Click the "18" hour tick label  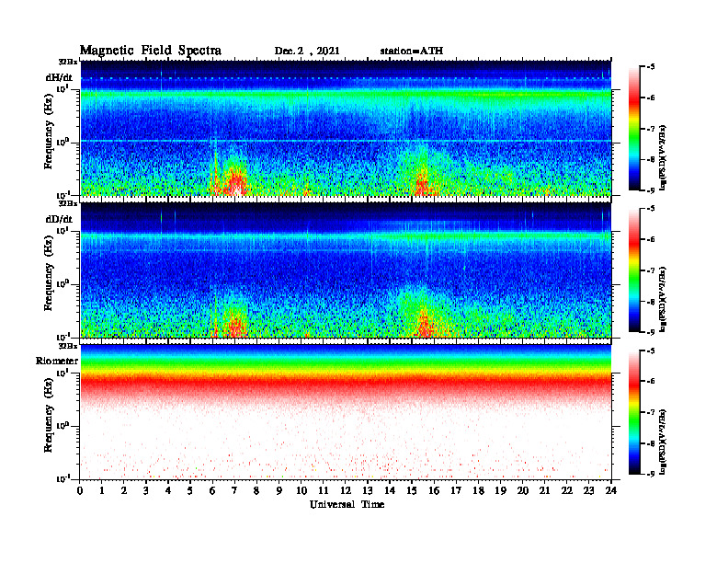point(478,490)
